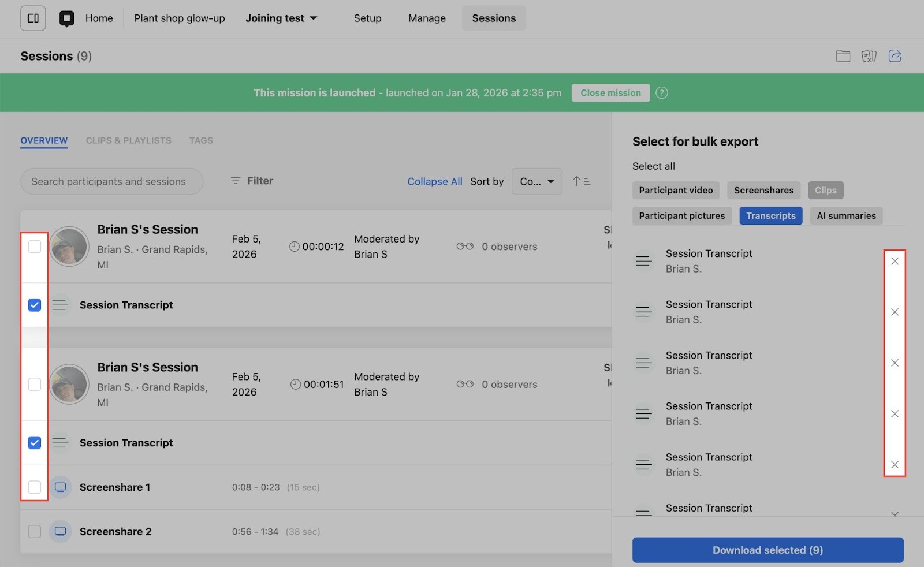Open the Joining test dropdown

point(281,18)
